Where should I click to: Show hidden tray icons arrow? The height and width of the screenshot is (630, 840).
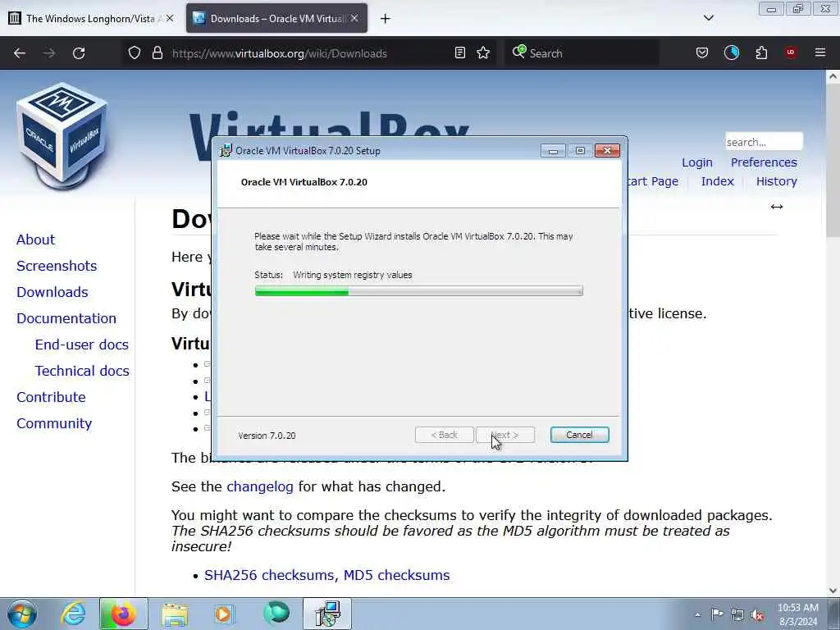pyautogui.click(x=697, y=615)
